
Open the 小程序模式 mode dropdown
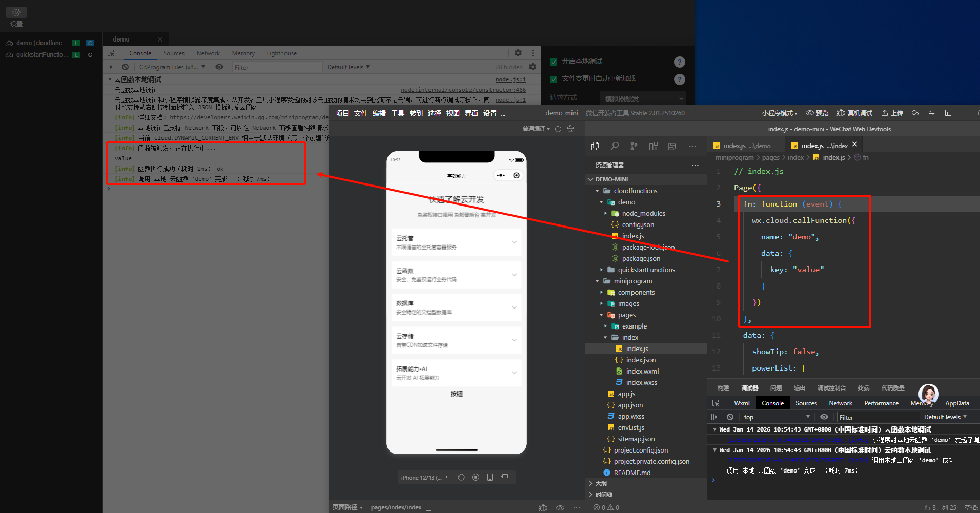779,113
